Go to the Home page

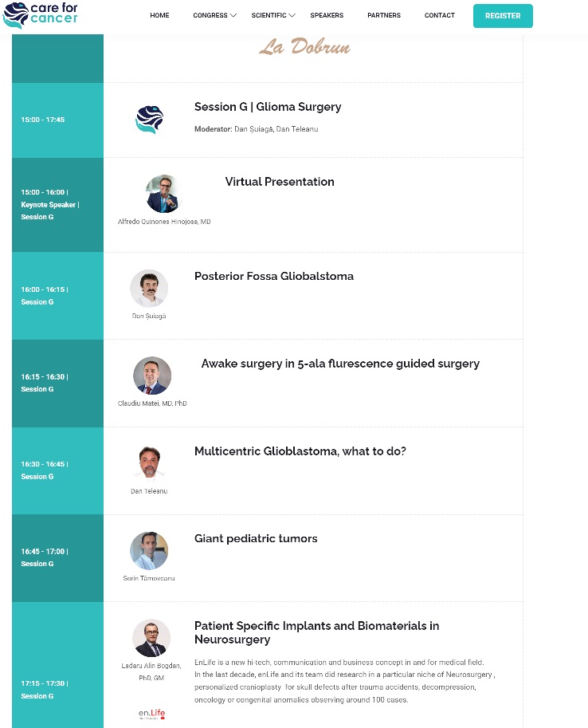point(159,15)
